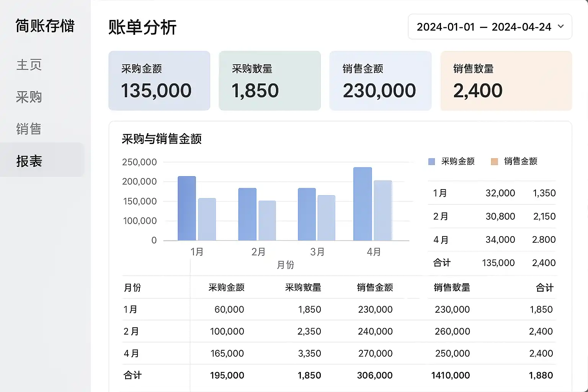Toggle 采购金额 legend blue swatch

431,162
